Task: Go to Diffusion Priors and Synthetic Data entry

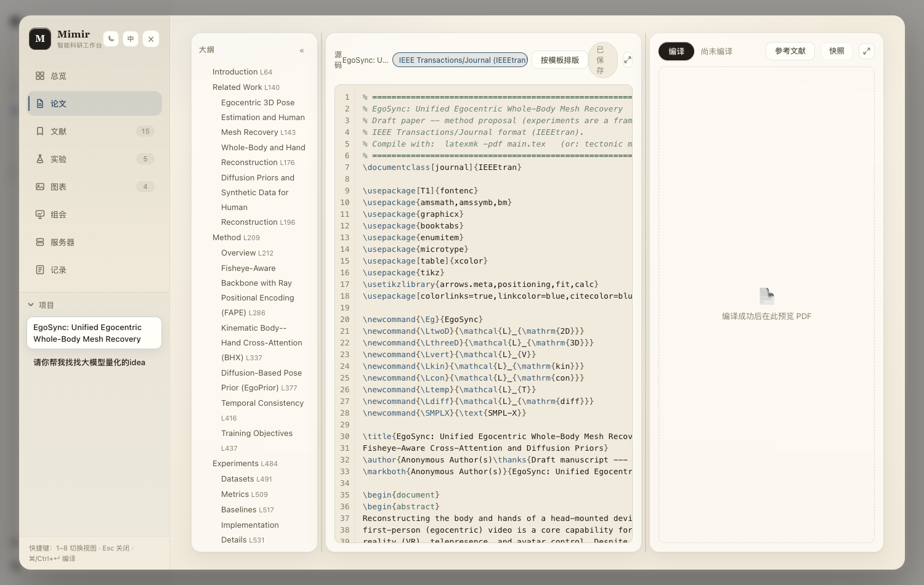Action: tap(258, 200)
